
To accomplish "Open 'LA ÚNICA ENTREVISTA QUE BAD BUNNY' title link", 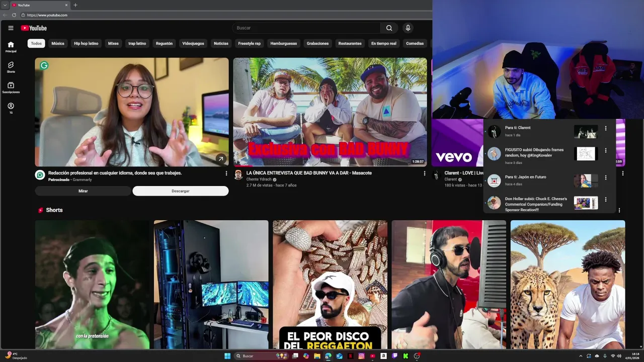I will click(x=309, y=173).
